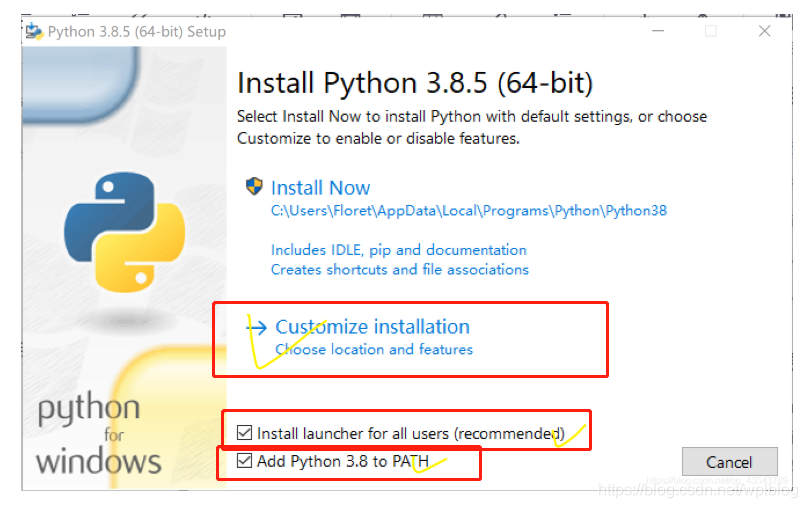Screen dimensions: 807x508
Task: Toggle Add Python 3.8 to PATH checkbox
Action: point(244,461)
